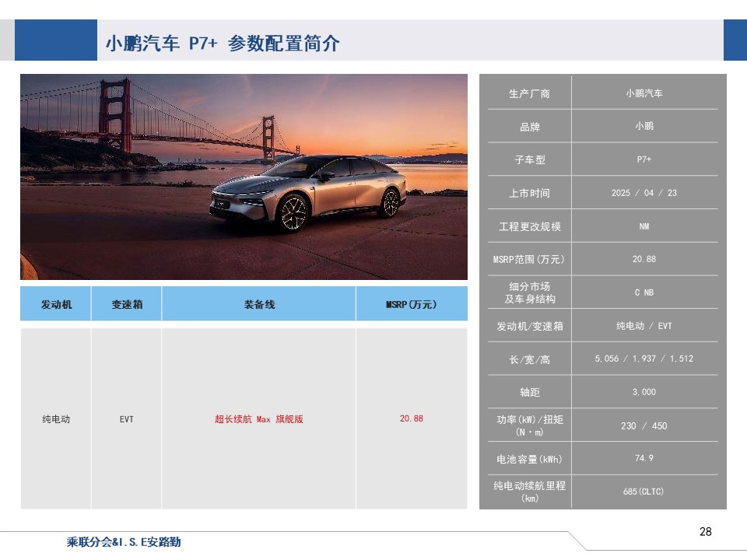Click the 发动机/变速箱 label
Viewport: 747px width, 560px height.
pos(530,326)
